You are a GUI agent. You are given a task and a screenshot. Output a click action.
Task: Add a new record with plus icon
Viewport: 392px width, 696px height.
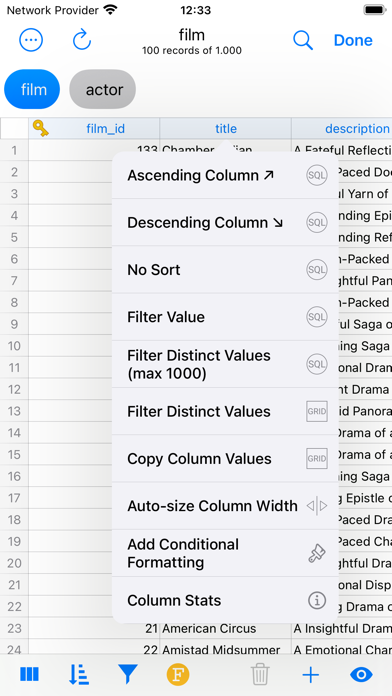[311, 675]
